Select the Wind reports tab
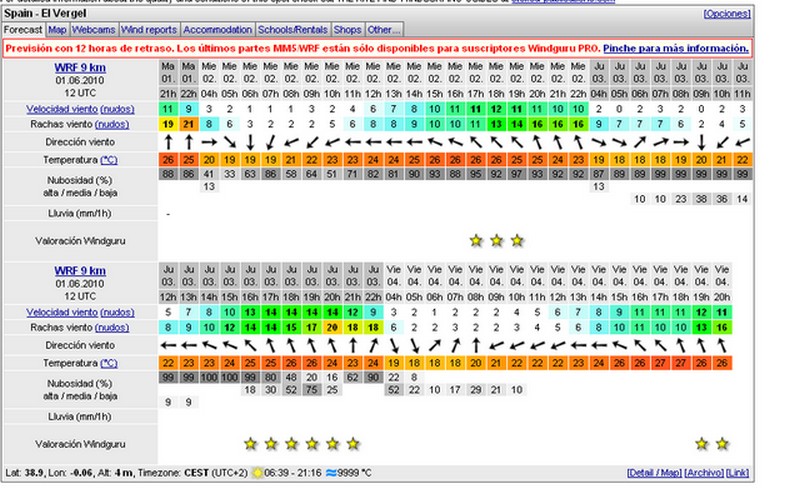 [148, 30]
